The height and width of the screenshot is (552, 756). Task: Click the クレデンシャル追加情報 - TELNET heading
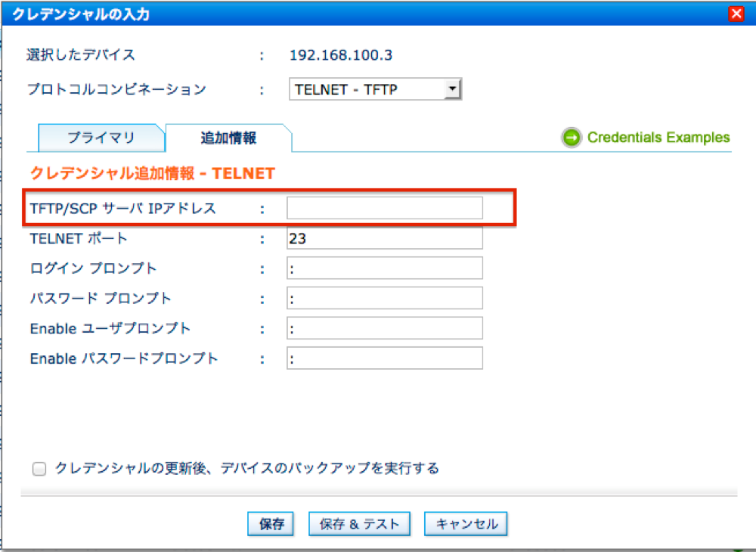(x=151, y=173)
